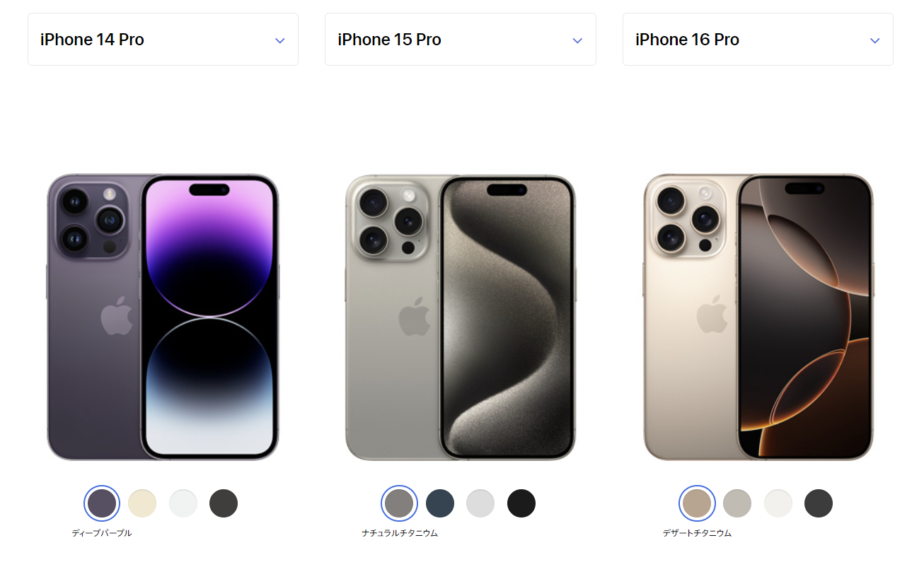Select the natural titanium swatch for iPhone 15 Pro
The image size is (924, 567).
point(399,503)
